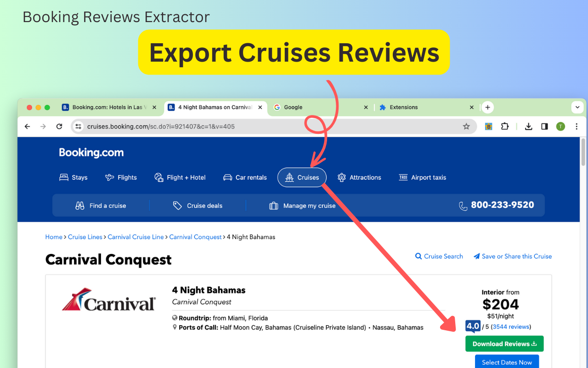Click the Home breadcrumb link
The width and height of the screenshot is (588, 368).
pyautogui.click(x=54, y=237)
